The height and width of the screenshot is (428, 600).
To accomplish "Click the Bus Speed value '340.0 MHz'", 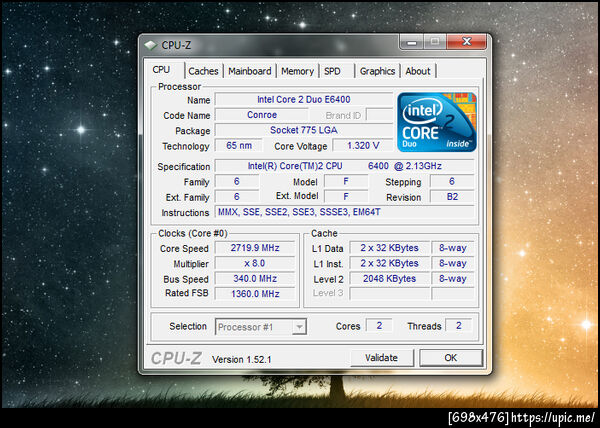I will [x=255, y=278].
